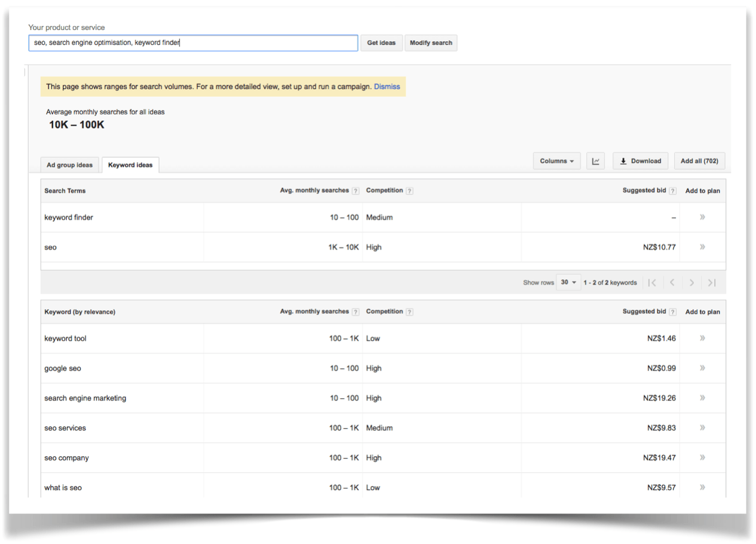756x544 pixels.
Task: Go to first page of keywords
Action: point(653,283)
